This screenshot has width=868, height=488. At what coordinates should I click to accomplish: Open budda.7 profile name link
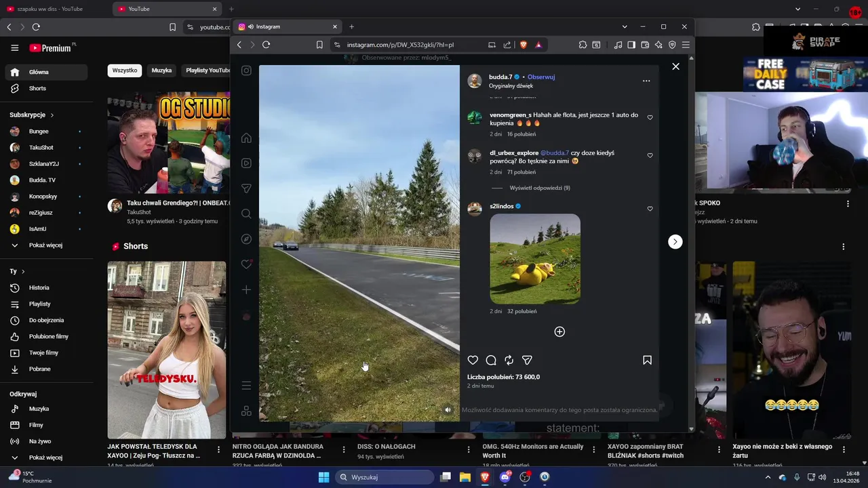pos(500,77)
